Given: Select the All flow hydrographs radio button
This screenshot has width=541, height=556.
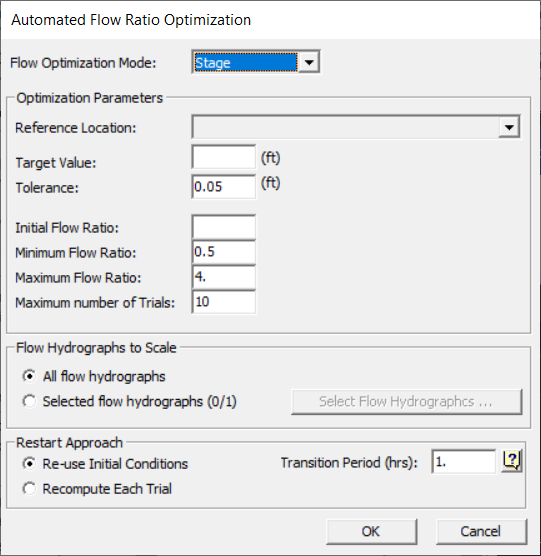Looking at the screenshot, I should (29, 376).
